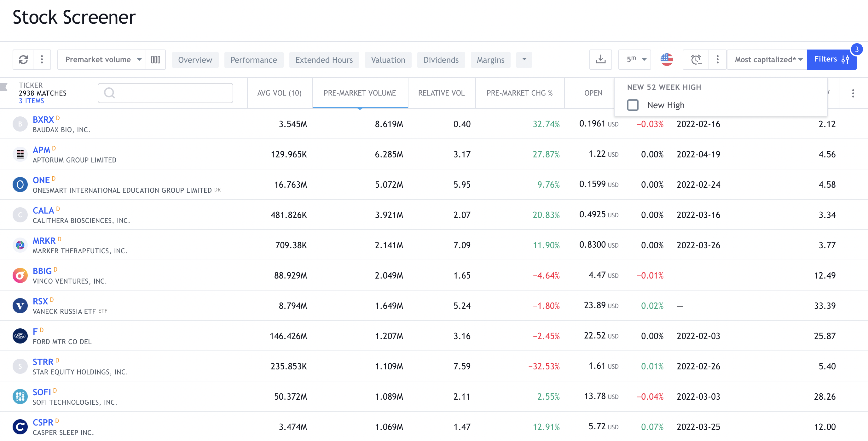This screenshot has width=868, height=441.
Task: Switch to the Overview tab
Action: pos(195,60)
